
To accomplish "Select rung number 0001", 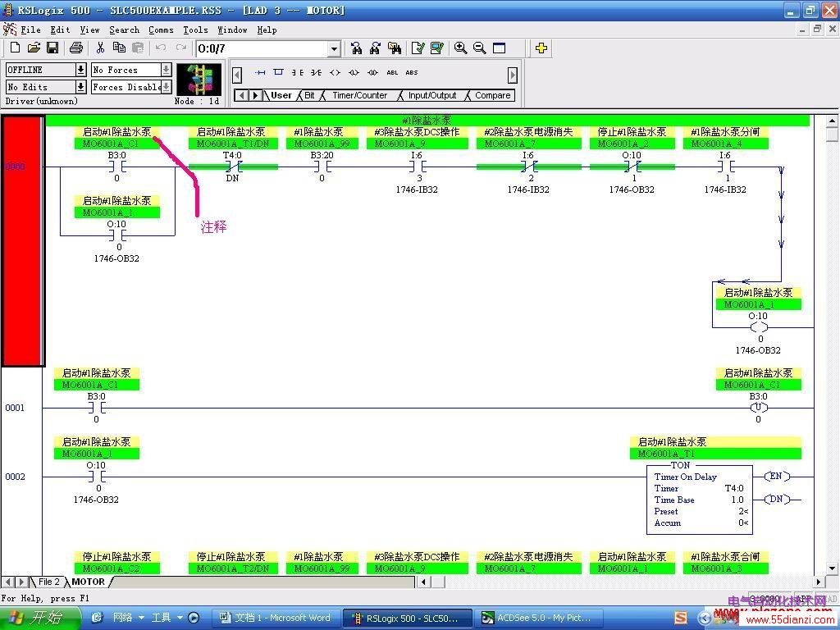I will point(15,408).
